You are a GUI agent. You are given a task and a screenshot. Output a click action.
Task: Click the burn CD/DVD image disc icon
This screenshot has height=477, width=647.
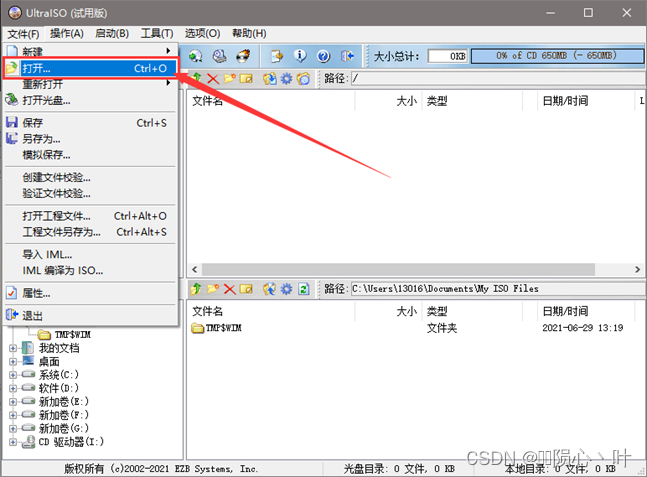point(243,56)
